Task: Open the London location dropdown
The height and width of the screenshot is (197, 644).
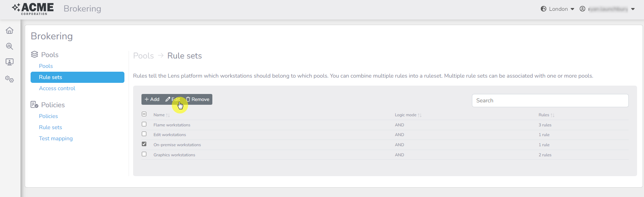Action: click(557, 9)
